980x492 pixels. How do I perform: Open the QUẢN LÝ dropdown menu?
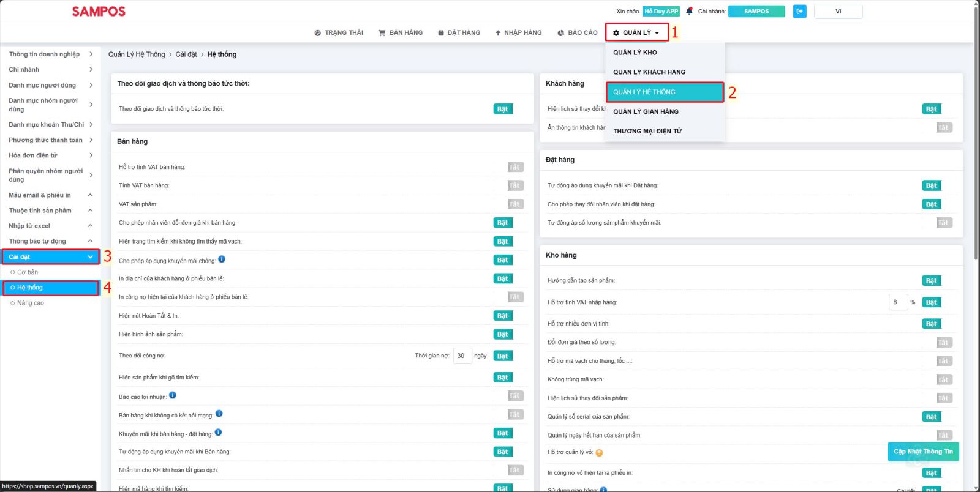(x=636, y=32)
